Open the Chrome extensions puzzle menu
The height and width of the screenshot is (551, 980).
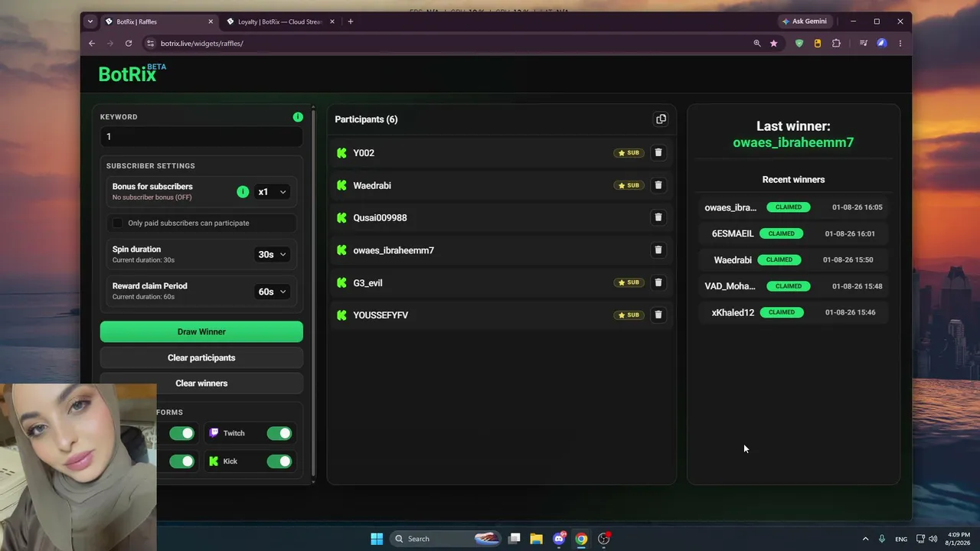pos(836,44)
